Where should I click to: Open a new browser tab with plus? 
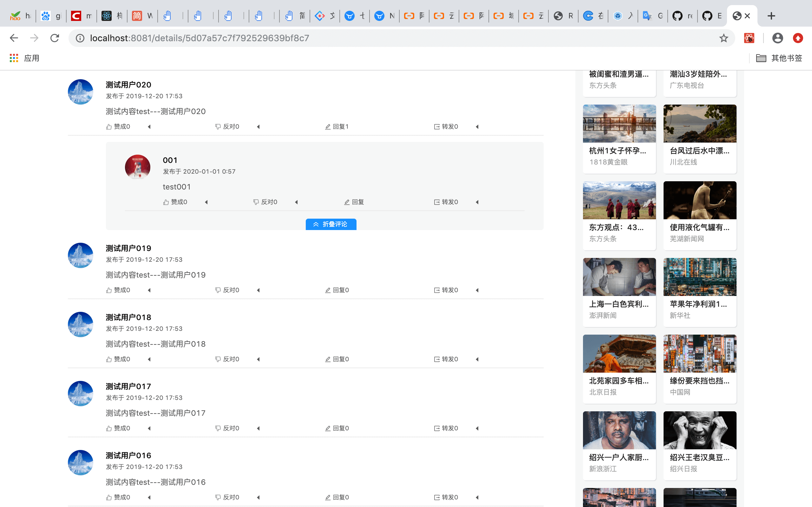click(771, 16)
